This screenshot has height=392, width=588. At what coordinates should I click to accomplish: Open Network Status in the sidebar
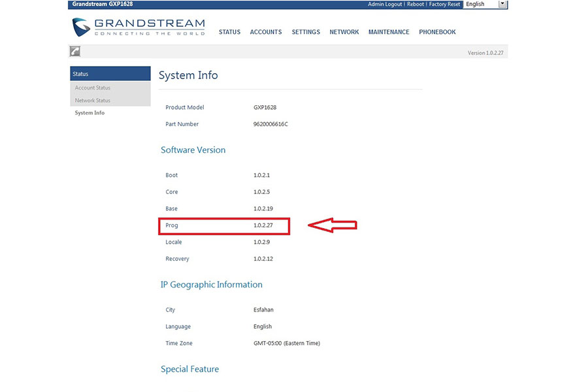(93, 101)
